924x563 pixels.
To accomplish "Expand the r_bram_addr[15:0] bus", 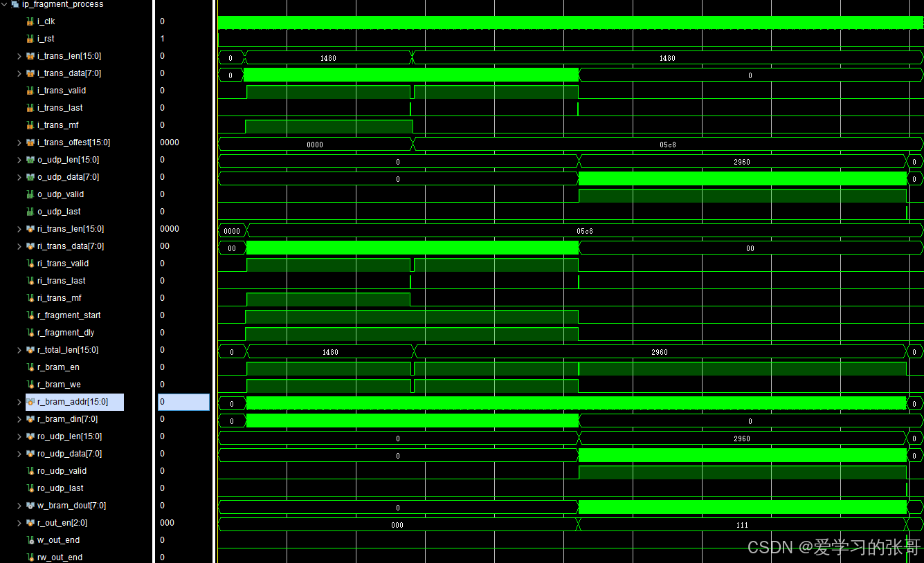I will pos(19,402).
